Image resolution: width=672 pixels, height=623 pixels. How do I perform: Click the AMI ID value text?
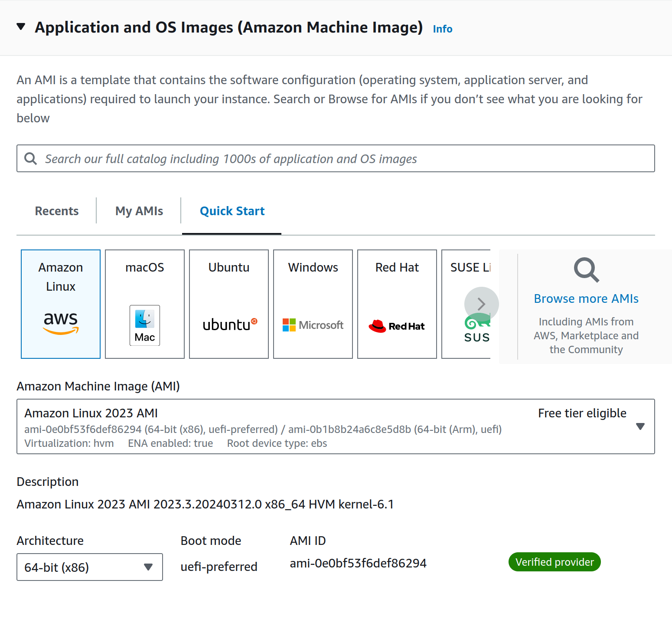coord(358,564)
